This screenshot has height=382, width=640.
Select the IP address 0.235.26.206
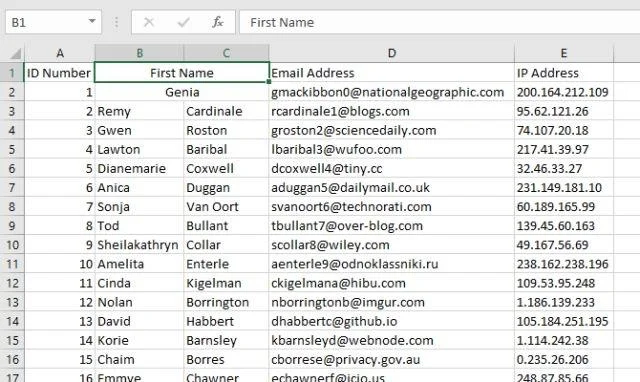pyautogui.click(x=564, y=359)
